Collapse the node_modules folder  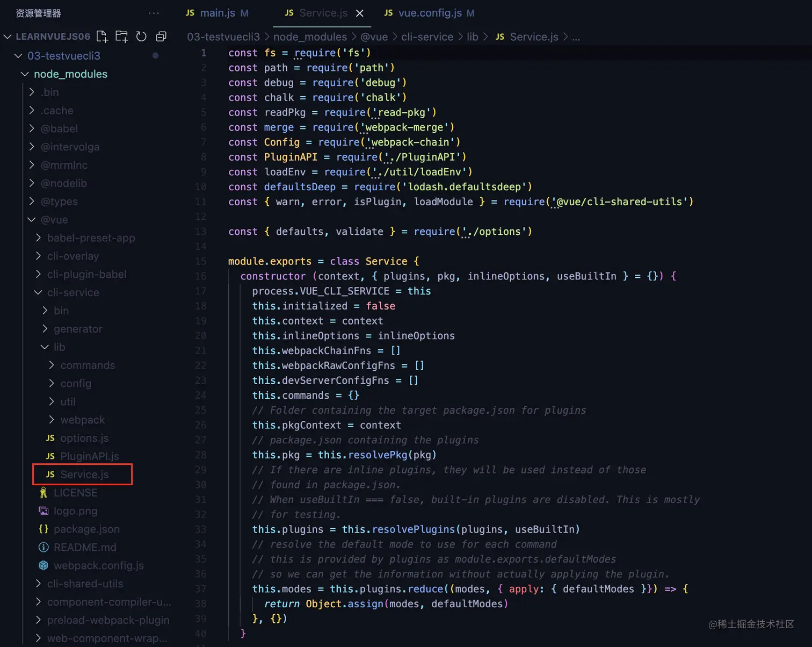click(x=25, y=74)
